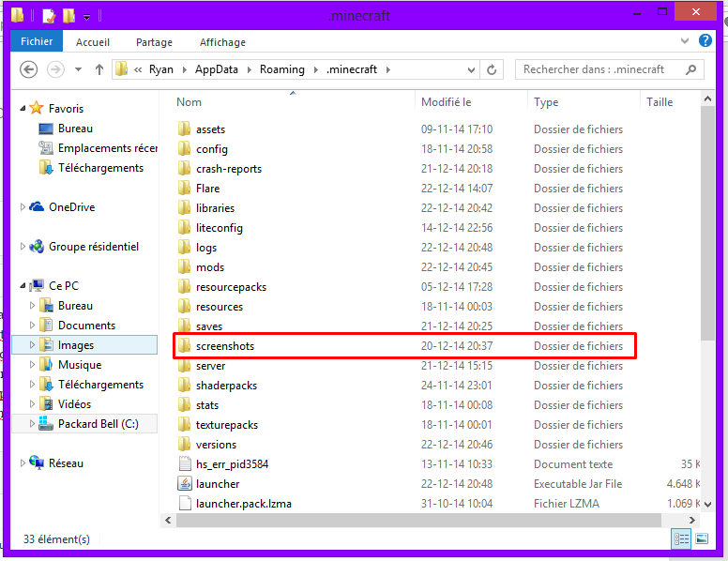The height and width of the screenshot is (561, 728).
Task: Sort by the Taille column header
Action: point(660,102)
